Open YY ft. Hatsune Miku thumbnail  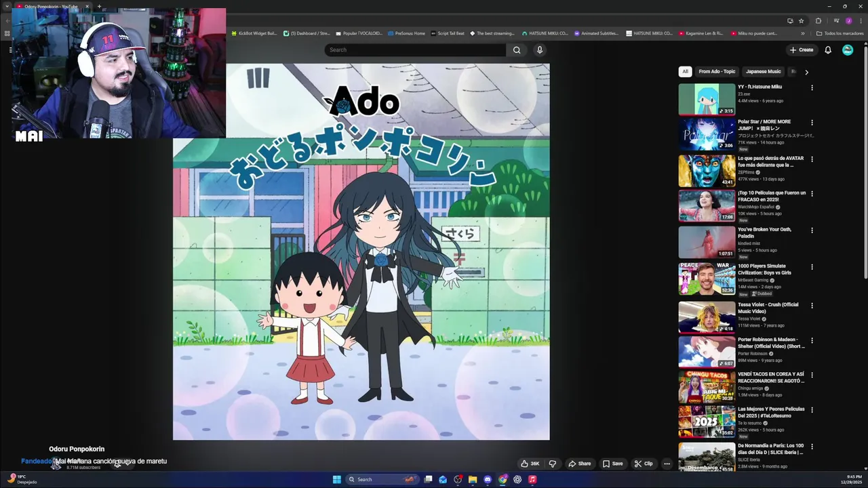pyautogui.click(x=707, y=99)
